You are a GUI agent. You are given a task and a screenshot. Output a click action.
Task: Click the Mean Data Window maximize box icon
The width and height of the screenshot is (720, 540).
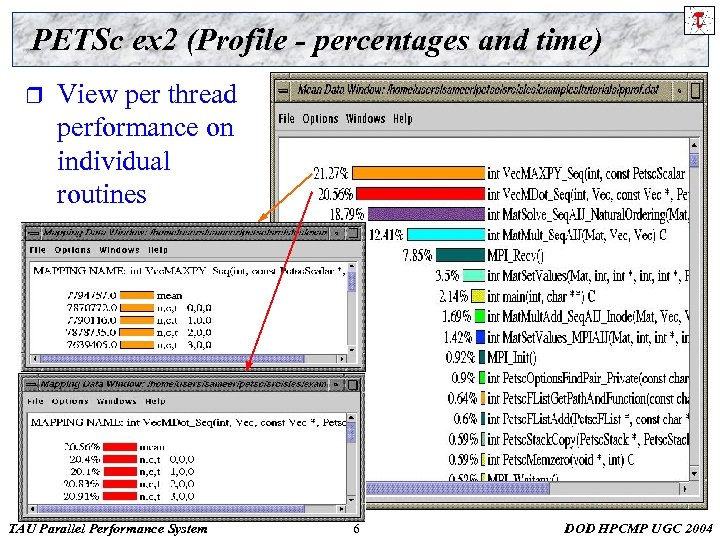[695, 90]
